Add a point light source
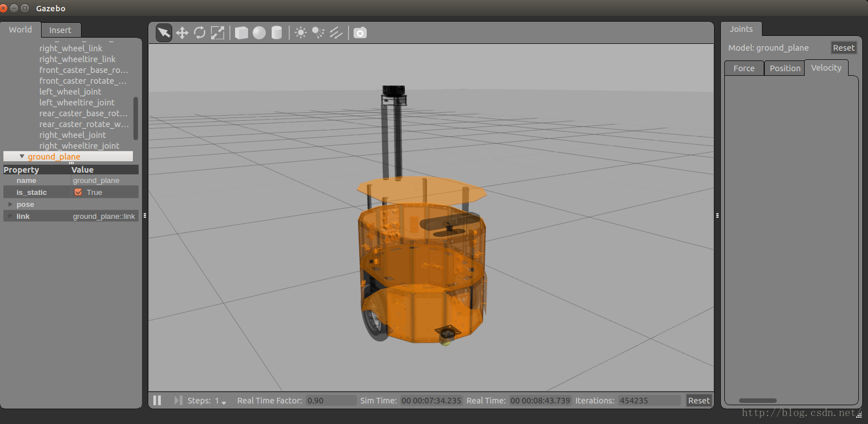 [x=301, y=33]
